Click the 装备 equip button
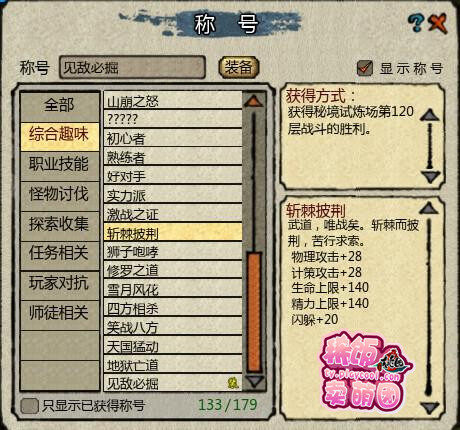 pyautogui.click(x=238, y=68)
